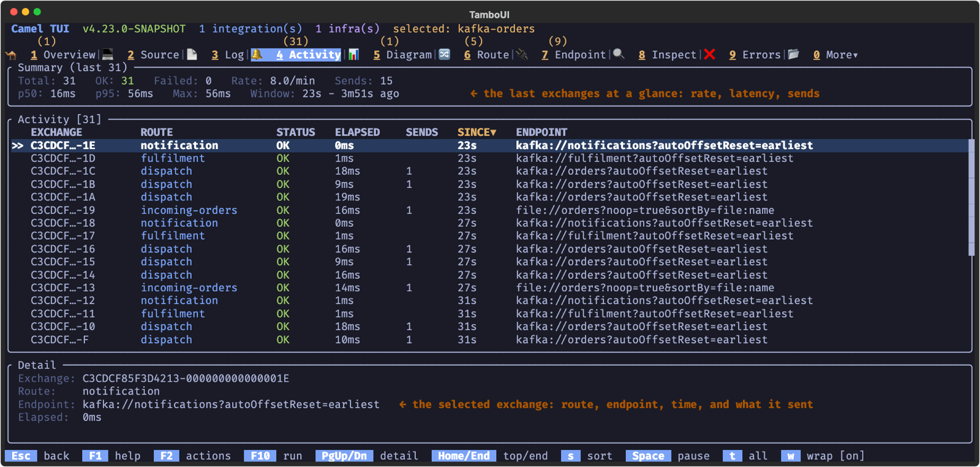980x467 pixels.
Task: Click the SENDS column header
Action: point(422,132)
